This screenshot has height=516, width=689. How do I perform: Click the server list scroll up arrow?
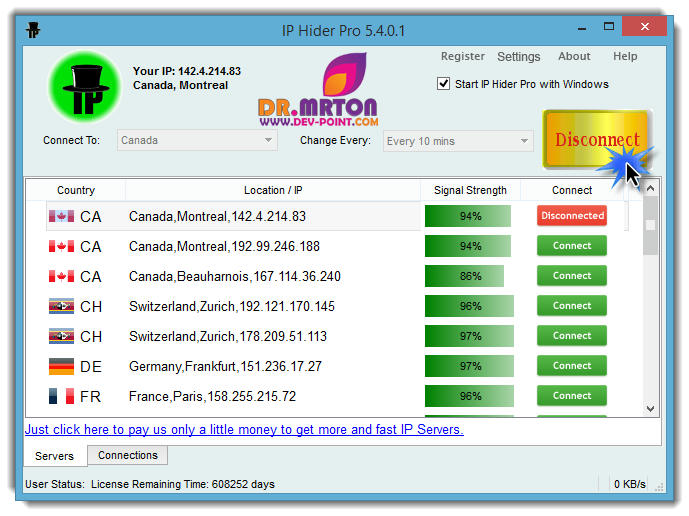(x=651, y=188)
